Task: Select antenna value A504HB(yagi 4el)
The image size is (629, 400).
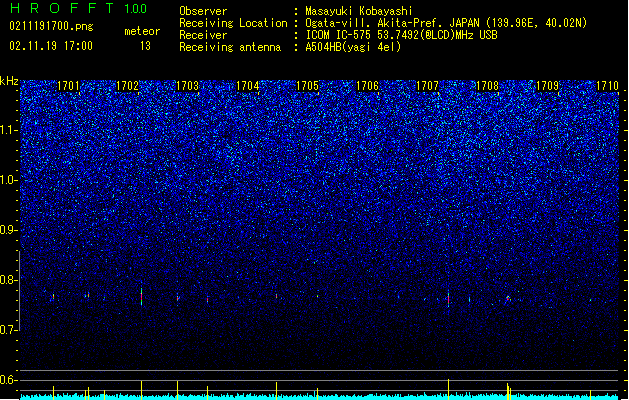Action: 353,47
